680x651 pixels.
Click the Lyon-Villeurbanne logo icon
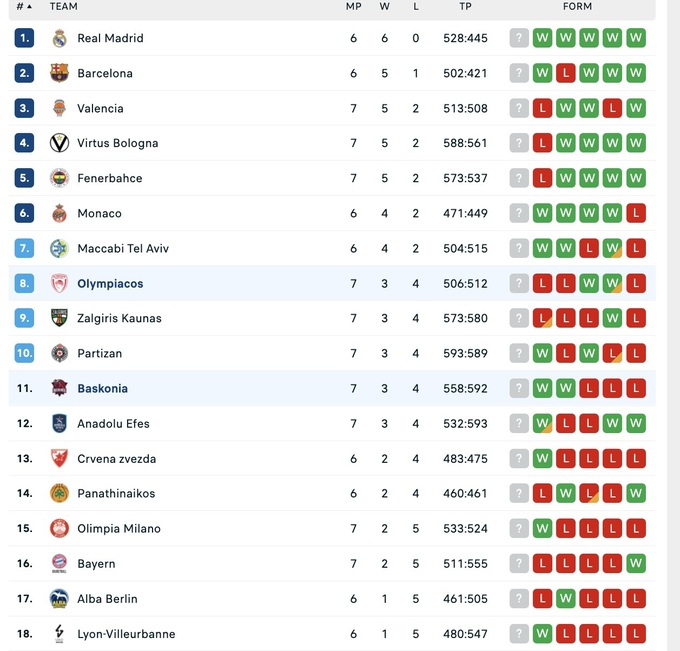pos(59,634)
